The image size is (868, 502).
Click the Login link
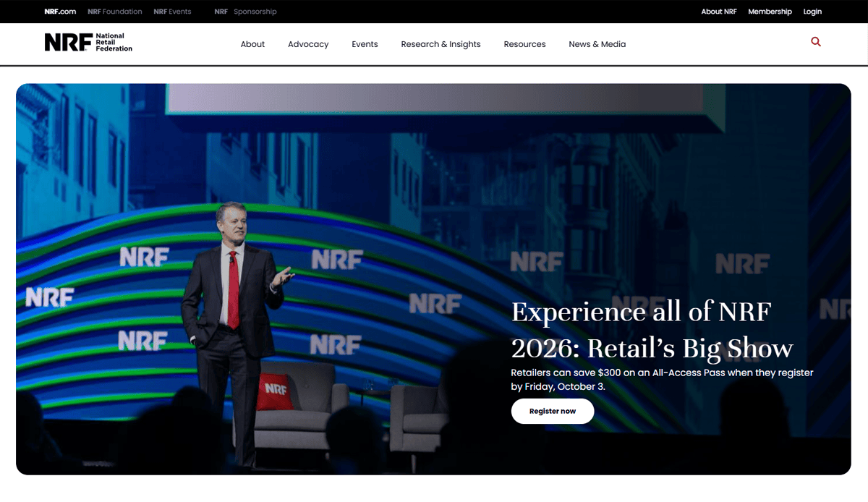[x=812, y=11]
